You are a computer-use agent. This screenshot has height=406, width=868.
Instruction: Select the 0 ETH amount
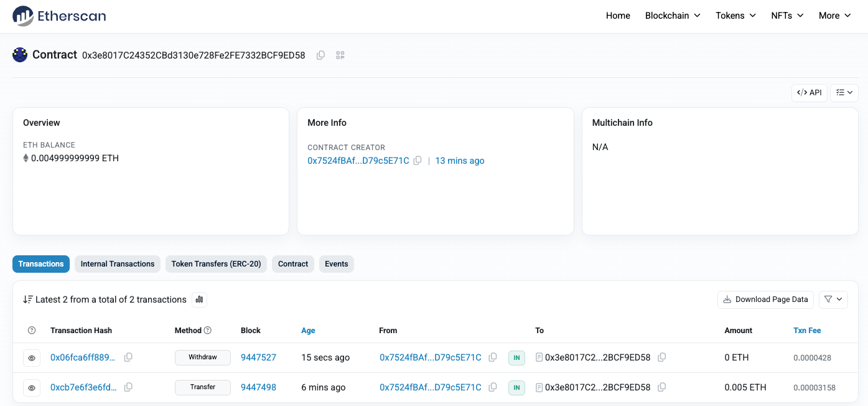click(x=737, y=357)
